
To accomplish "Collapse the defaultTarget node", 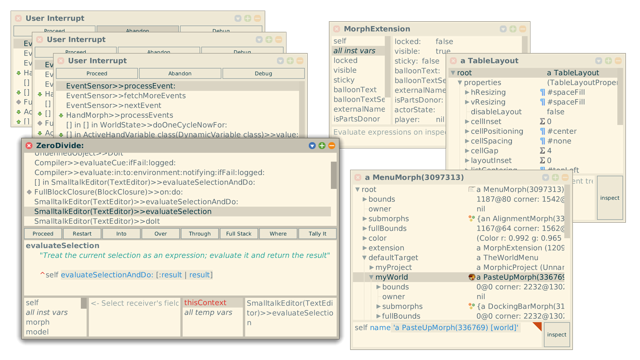I will [364, 258].
